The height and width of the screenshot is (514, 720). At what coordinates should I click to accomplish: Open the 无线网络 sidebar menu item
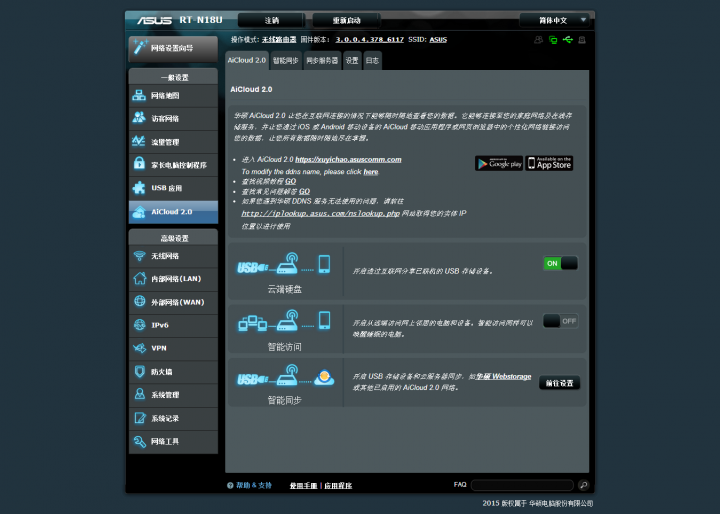coord(173,256)
